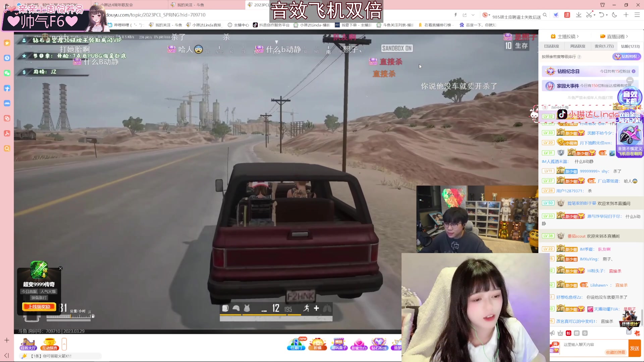Click the undo closed tab icon
The width and height of the screenshot is (644, 362).
coord(602,15)
